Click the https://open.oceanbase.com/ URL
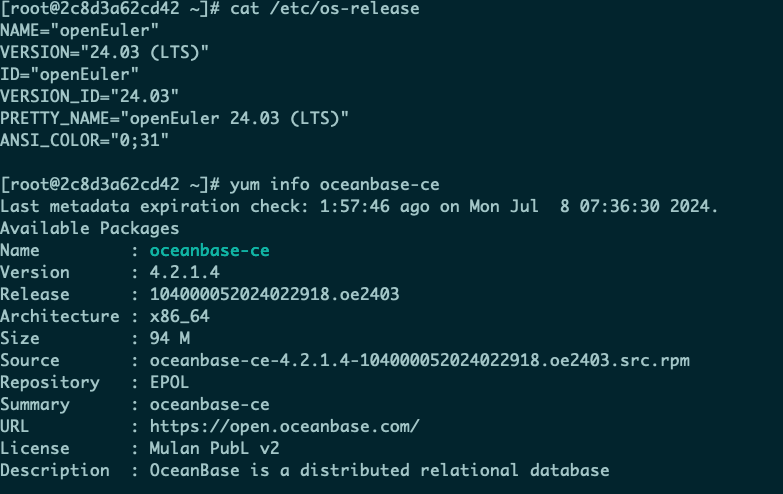This screenshot has height=494, width=783. pos(284,426)
